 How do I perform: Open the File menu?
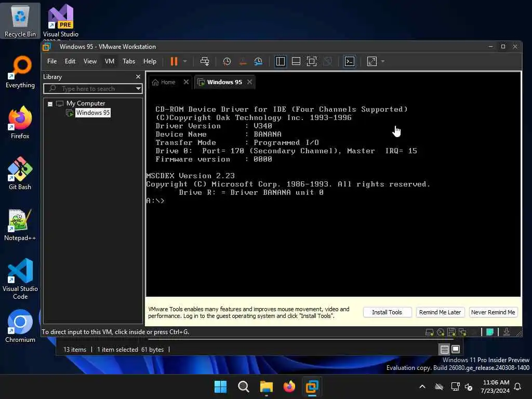pyautogui.click(x=52, y=61)
